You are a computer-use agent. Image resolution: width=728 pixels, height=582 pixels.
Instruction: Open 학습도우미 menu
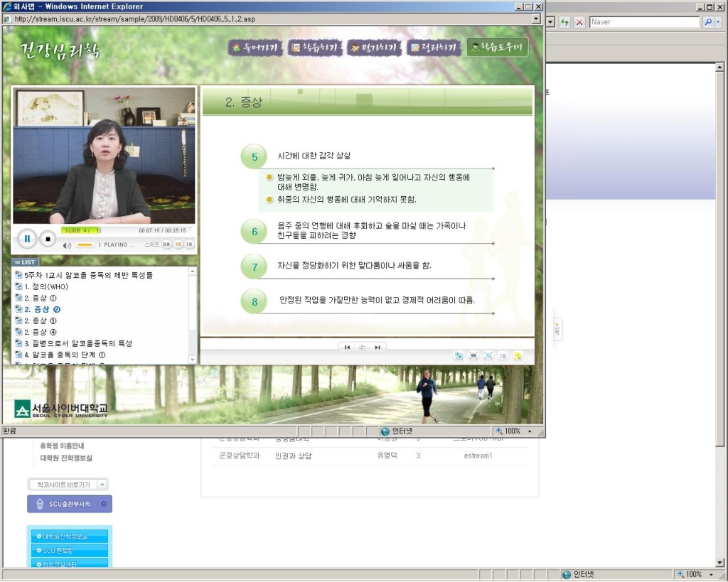click(x=497, y=48)
